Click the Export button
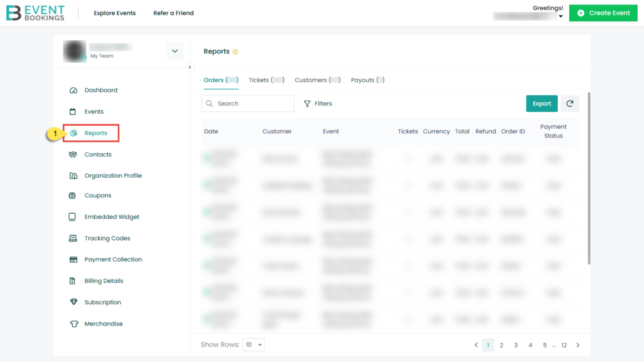 [x=541, y=104]
